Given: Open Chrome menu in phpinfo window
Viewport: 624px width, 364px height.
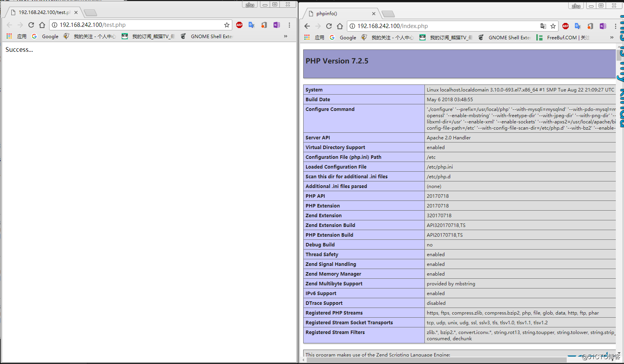Looking at the screenshot, I should (x=615, y=26).
